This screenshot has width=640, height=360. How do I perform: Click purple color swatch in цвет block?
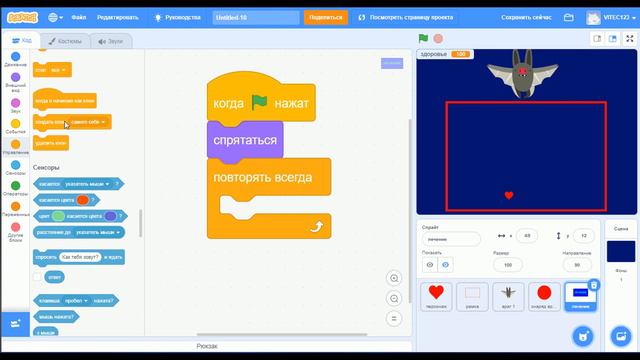click(x=110, y=216)
